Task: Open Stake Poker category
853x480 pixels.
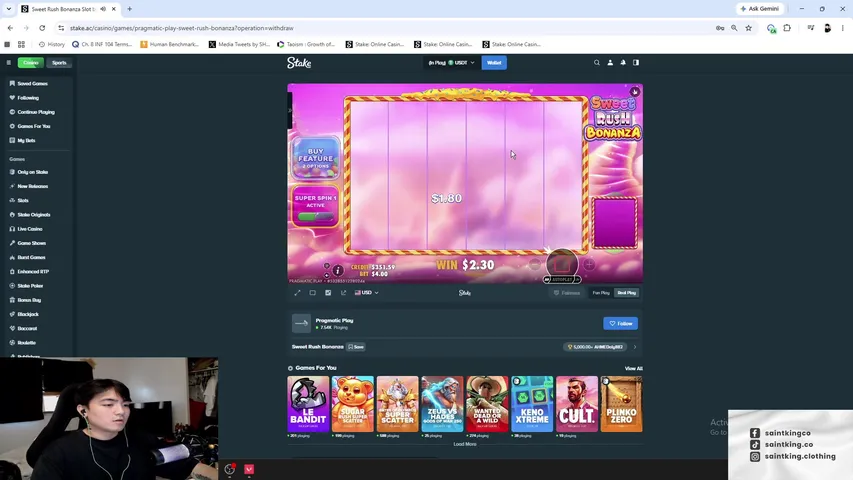Action: pyautogui.click(x=30, y=286)
